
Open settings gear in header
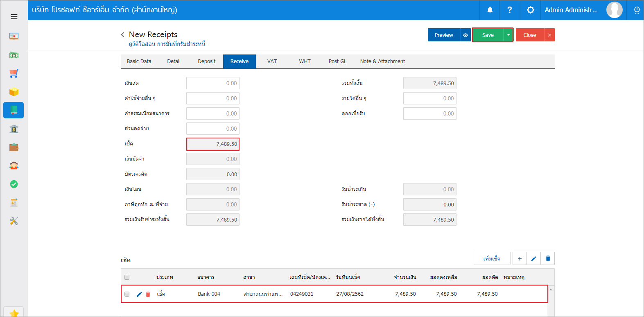[531, 10]
